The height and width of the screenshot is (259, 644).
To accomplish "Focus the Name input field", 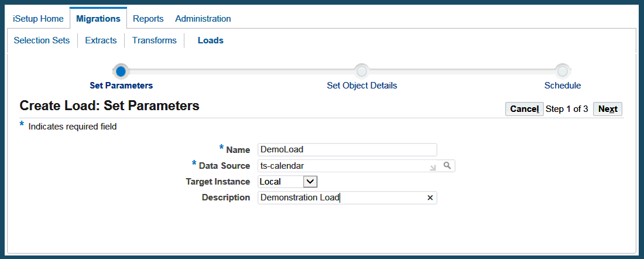I will pos(347,149).
